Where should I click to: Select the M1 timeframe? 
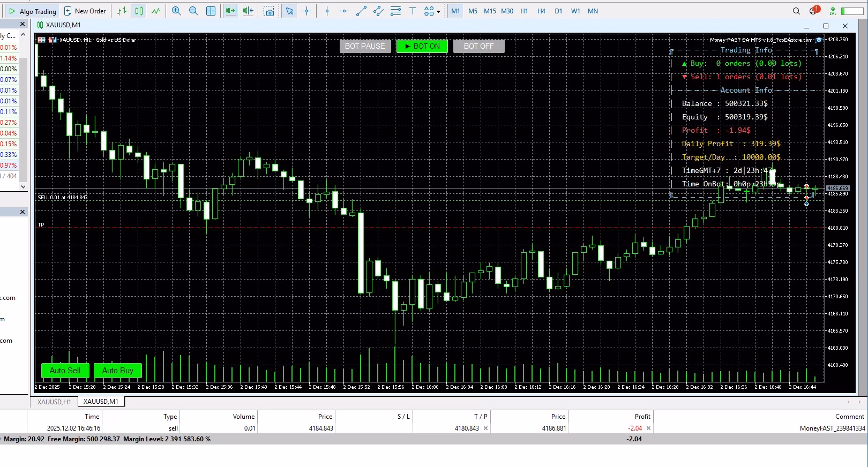(455, 11)
